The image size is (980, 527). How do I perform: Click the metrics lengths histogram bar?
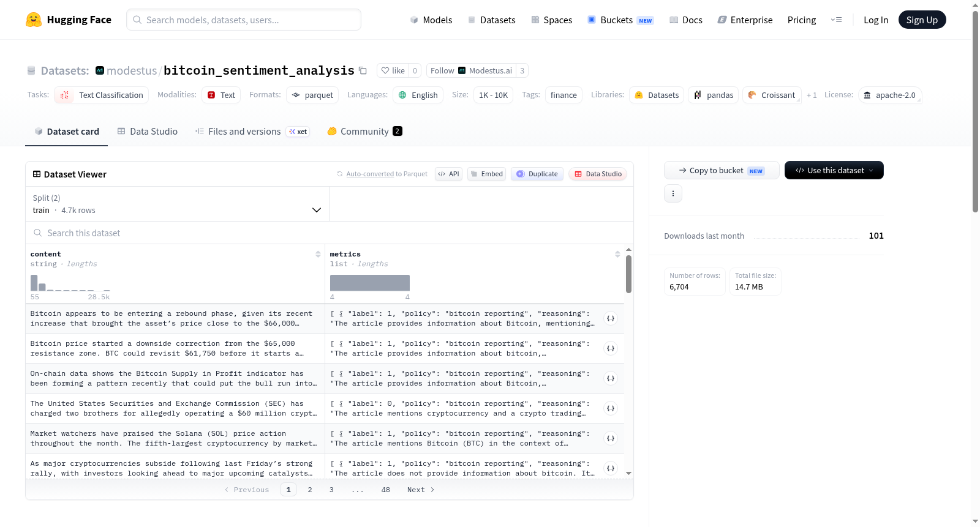pyautogui.click(x=370, y=283)
